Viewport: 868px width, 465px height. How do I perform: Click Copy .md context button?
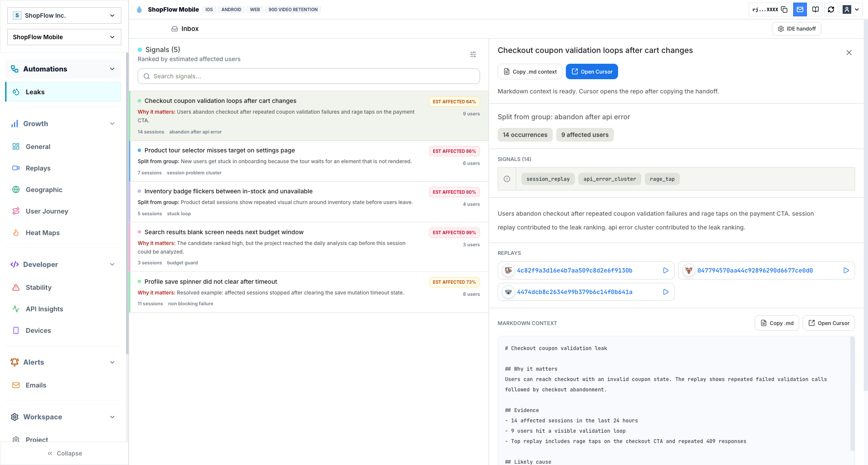530,71
